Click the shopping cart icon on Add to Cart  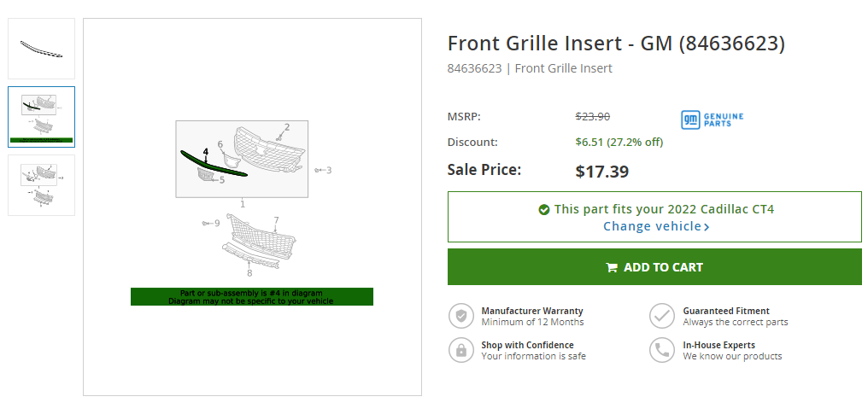[612, 267]
